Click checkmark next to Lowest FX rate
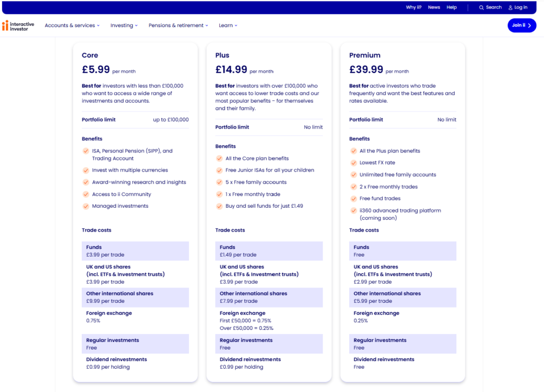This screenshot has width=544, height=392. (x=353, y=163)
